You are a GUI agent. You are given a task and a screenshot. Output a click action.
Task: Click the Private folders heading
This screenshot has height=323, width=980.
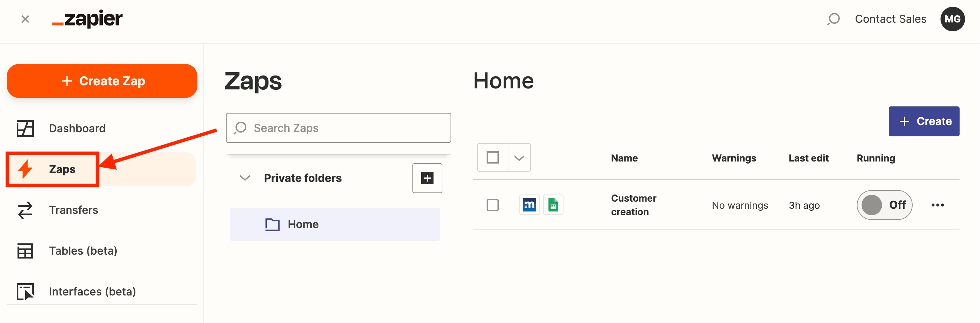[303, 178]
